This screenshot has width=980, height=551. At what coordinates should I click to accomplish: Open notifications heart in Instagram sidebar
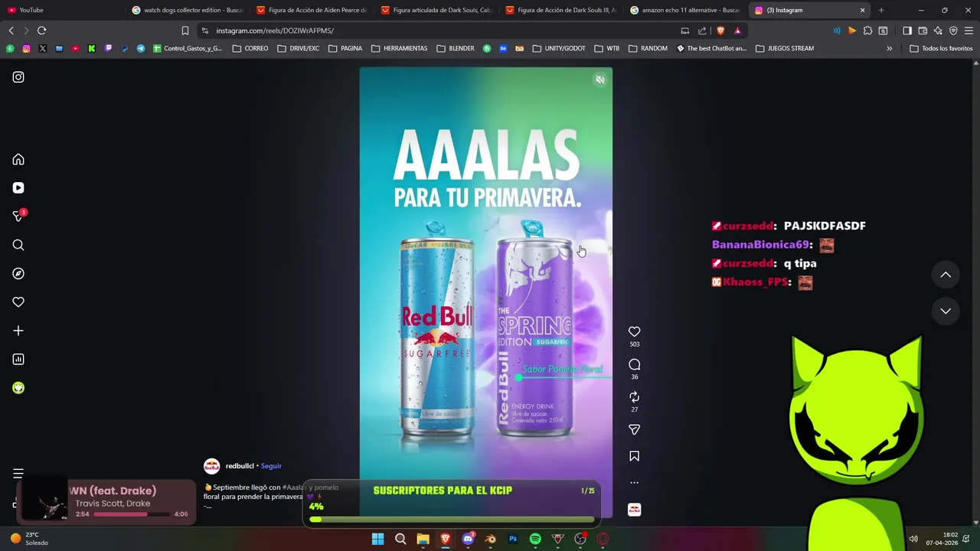click(18, 302)
